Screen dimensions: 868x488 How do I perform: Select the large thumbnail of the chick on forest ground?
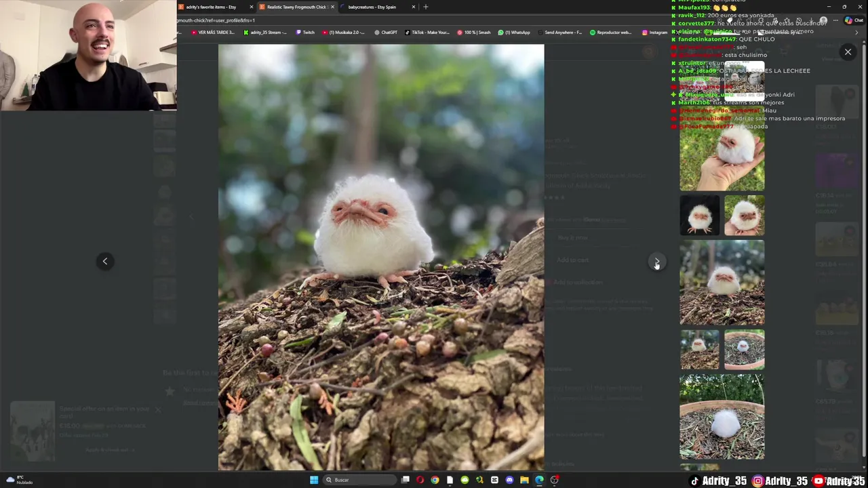click(722, 283)
